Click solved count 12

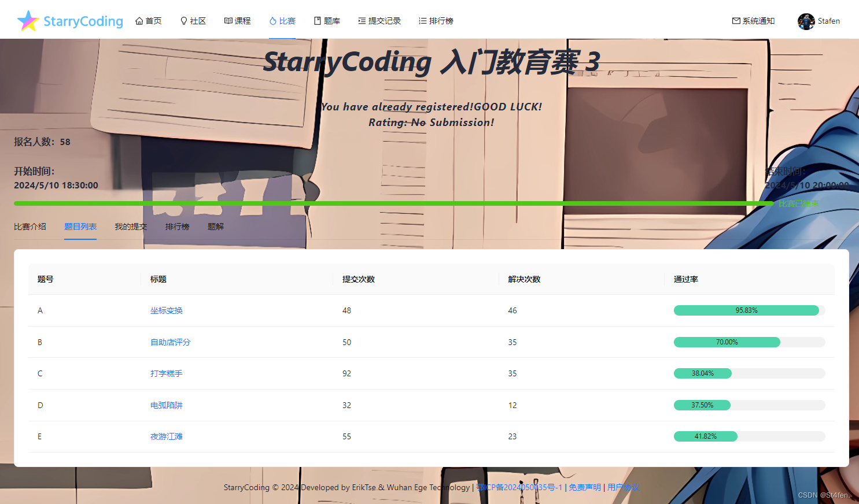coord(513,405)
